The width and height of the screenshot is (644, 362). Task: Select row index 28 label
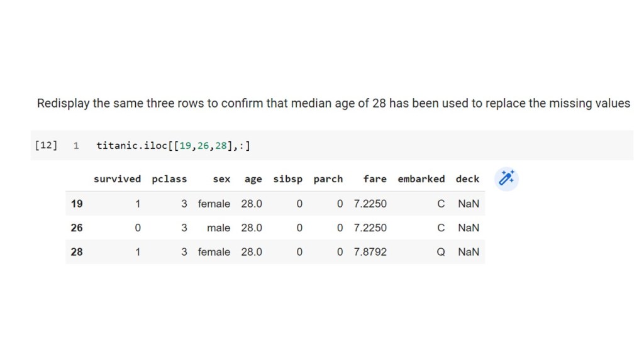click(x=77, y=252)
